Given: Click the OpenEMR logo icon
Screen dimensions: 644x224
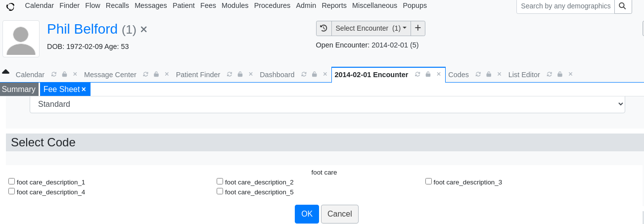Looking at the screenshot, I should [10, 6].
